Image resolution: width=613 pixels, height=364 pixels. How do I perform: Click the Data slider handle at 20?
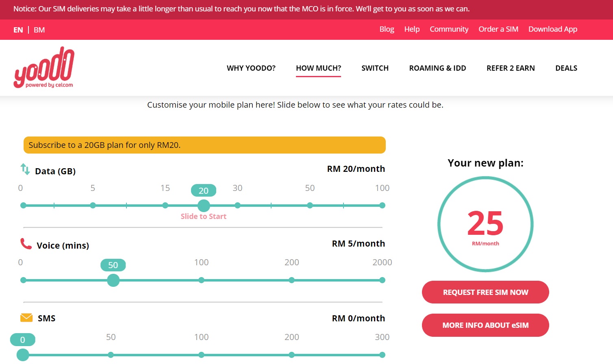pos(204,206)
